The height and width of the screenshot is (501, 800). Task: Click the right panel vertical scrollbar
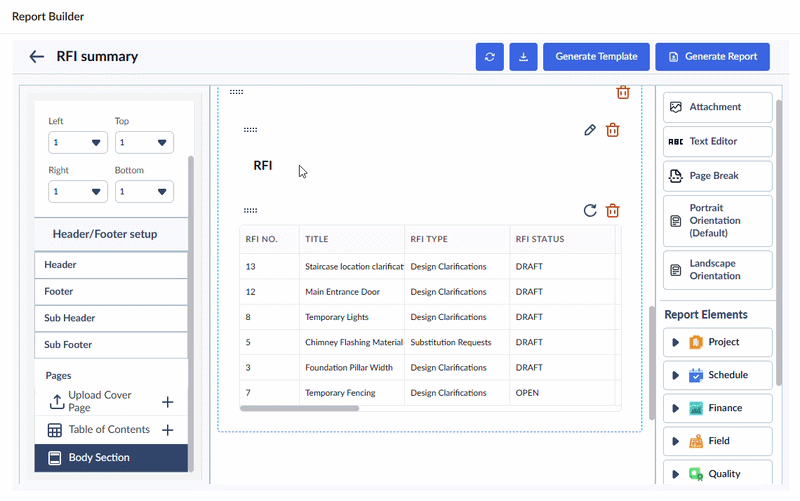pyautogui.click(x=779, y=242)
